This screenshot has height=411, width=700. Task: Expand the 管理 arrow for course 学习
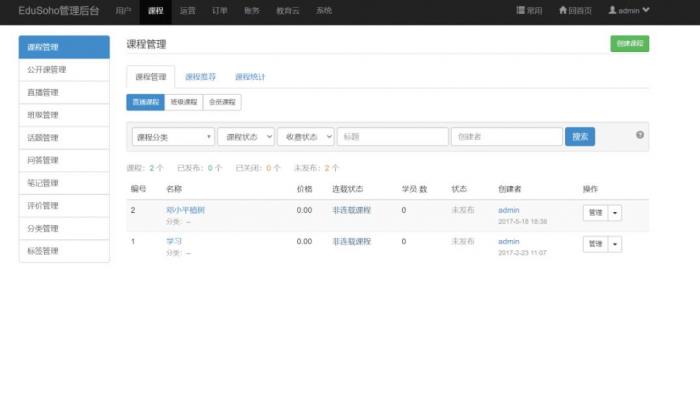[x=614, y=244]
